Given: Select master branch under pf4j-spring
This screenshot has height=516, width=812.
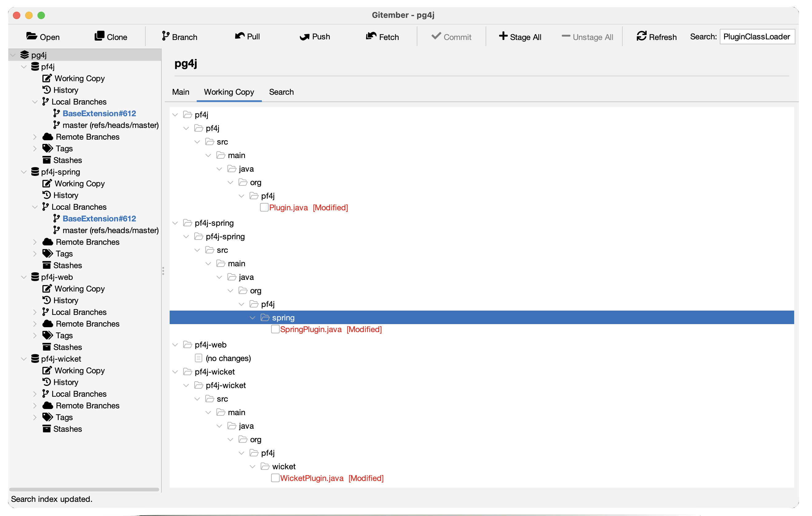Looking at the screenshot, I should pyautogui.click(x=111, y=230).
